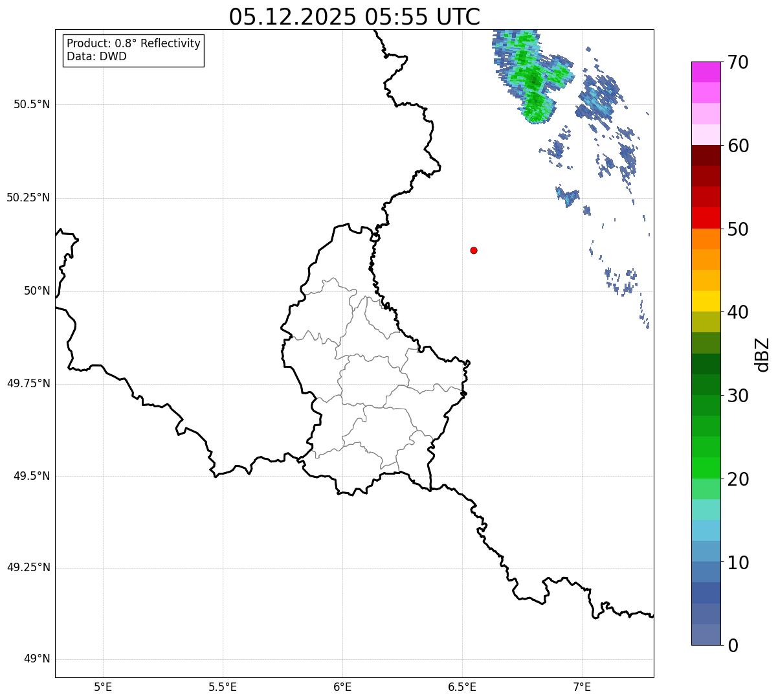
Task: Click the 0 tick on colorbar
Action: click(732, 646)
